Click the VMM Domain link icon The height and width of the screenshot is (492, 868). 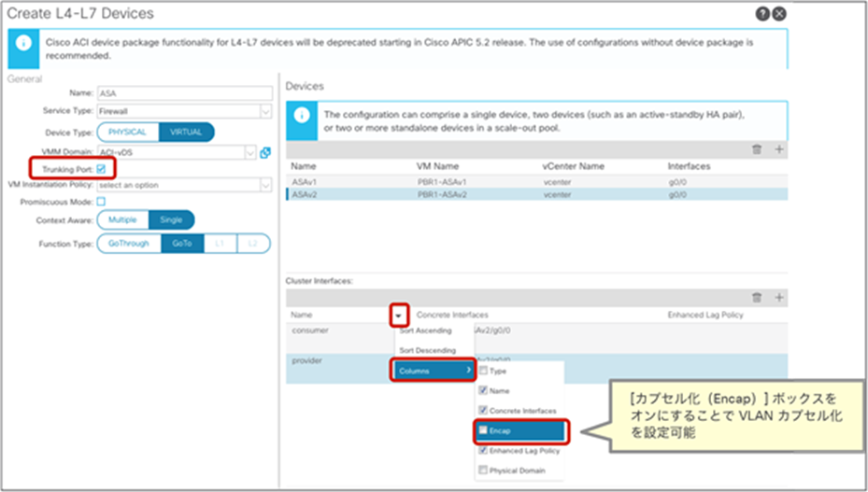(265, 153)
